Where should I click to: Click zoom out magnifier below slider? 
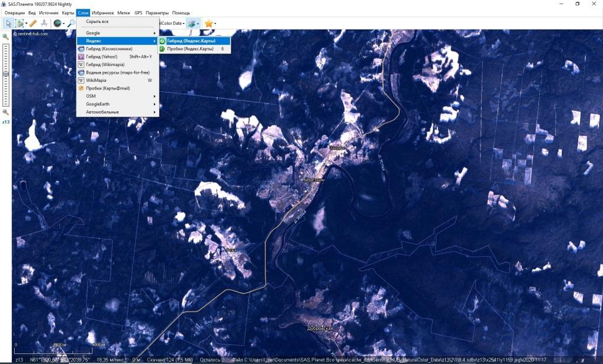6,112
